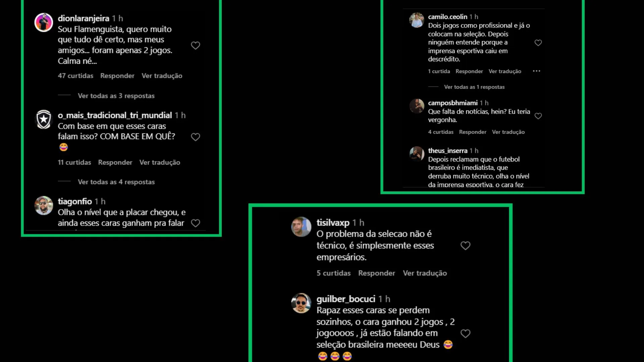Open three-dots options on camilo.ceolin's comment
The width and height of the screenshot is (644, 362).
click(536, 71)
